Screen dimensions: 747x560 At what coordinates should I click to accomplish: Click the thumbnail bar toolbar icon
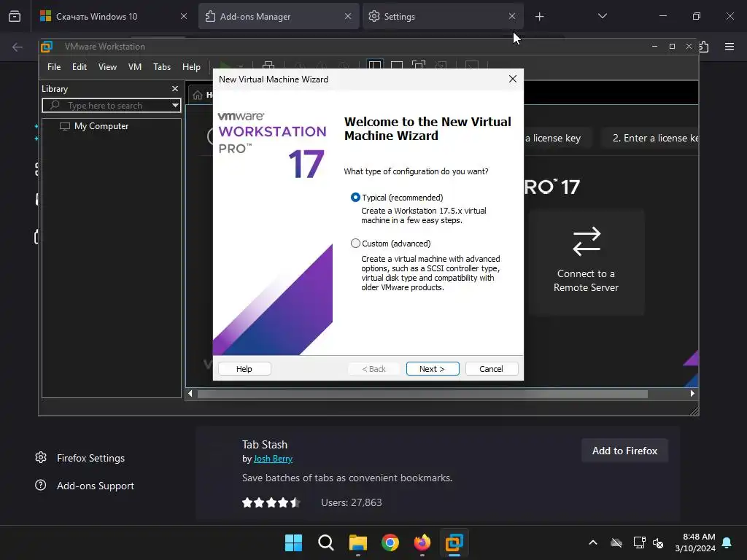pos(397,65)
